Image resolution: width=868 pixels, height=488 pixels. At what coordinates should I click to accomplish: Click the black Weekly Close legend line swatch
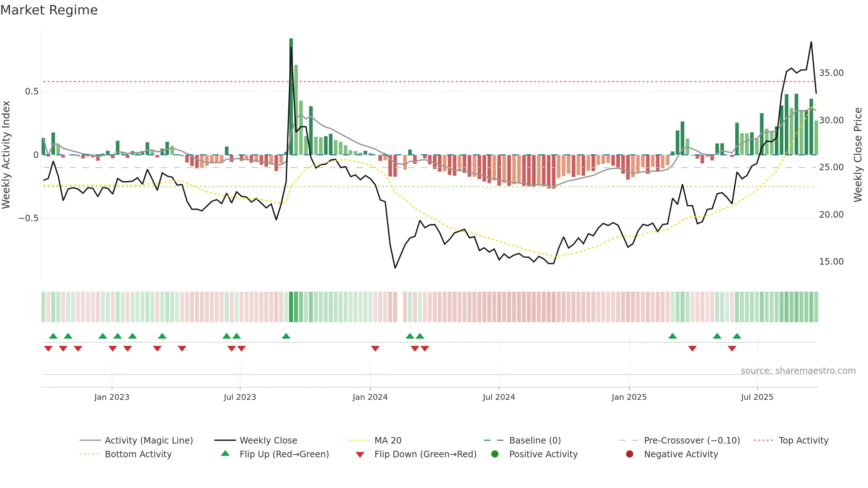[225, 440]
